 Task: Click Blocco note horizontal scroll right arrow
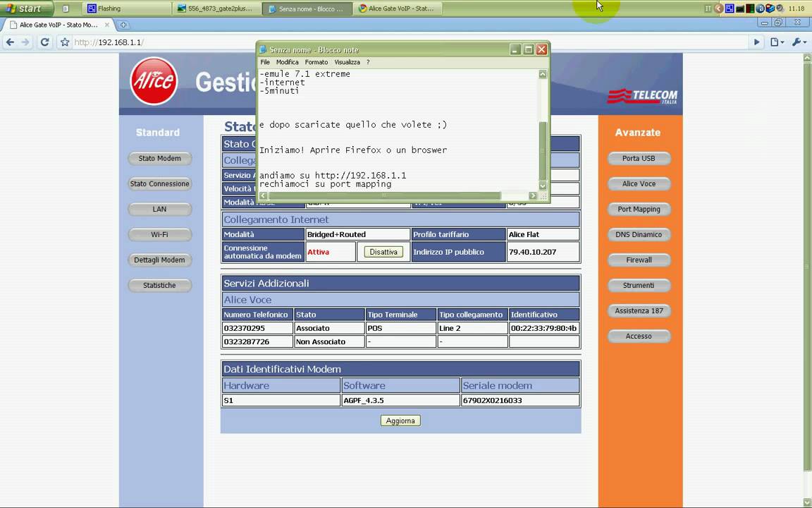click(x=533, y=195)
